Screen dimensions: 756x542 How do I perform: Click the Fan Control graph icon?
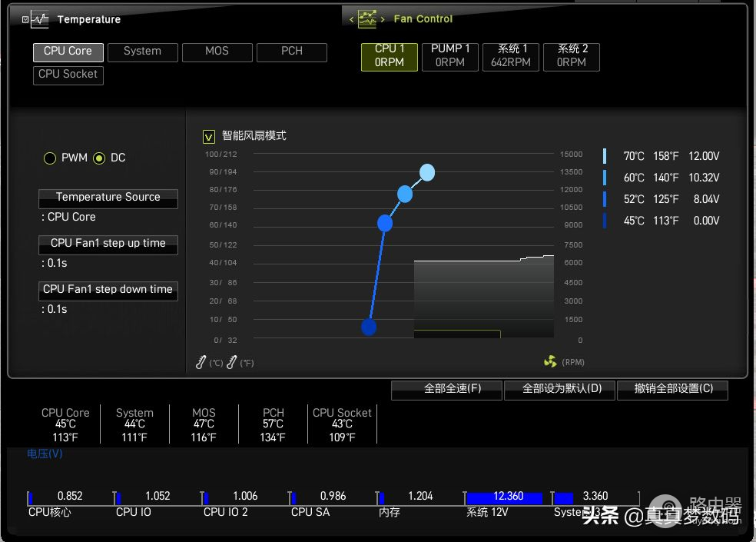(x=367, y=19)
